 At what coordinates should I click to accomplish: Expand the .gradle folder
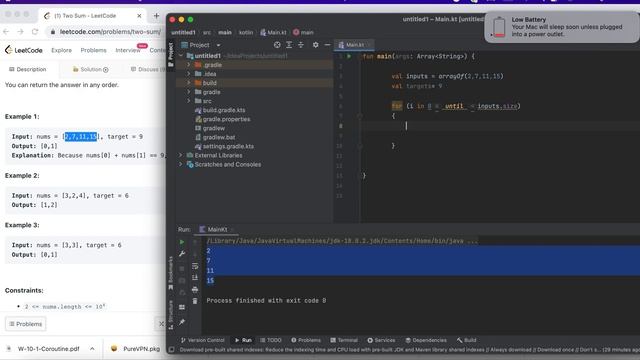tap(189, 65)
